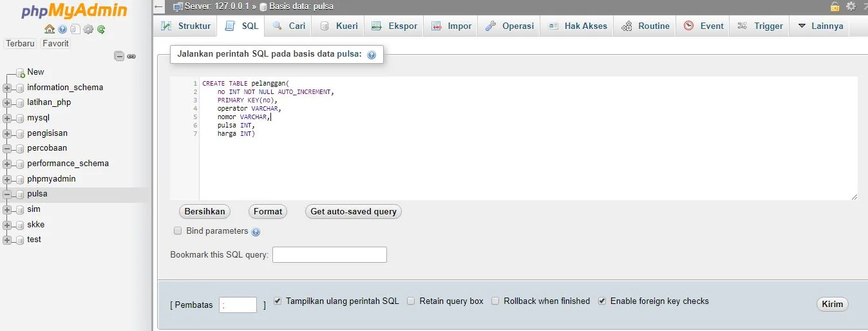
Task: Check the Retain query box option
Action: pos(411,301)
